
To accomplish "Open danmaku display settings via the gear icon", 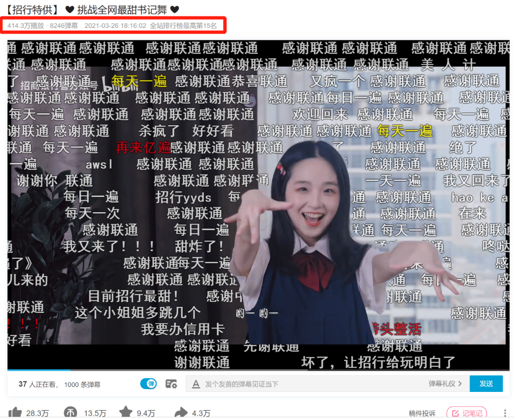I will (x=171, y=384).
